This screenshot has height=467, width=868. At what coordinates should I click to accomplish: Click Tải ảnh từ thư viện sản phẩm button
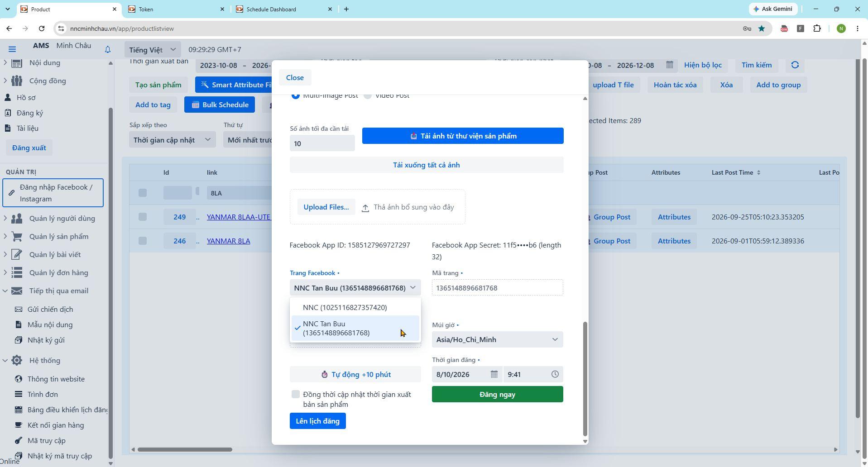462,136
